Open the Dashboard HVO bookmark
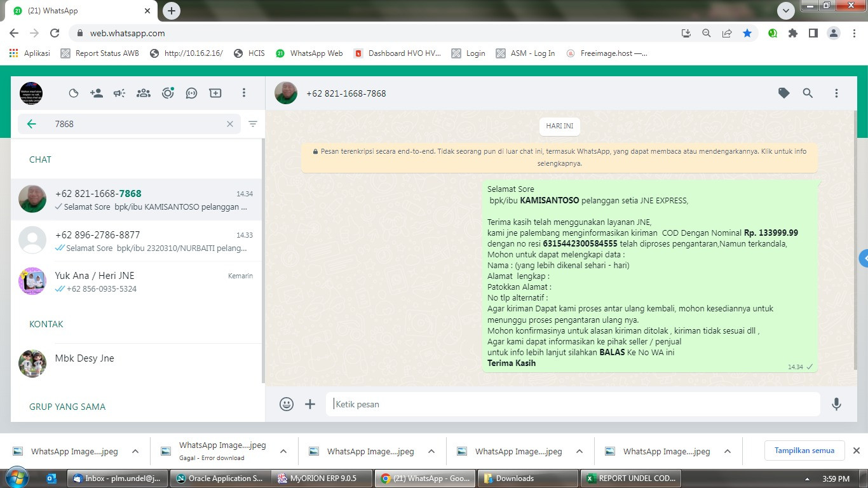The height and width of the screenshot is (488, 868). (x=397, y=53)
